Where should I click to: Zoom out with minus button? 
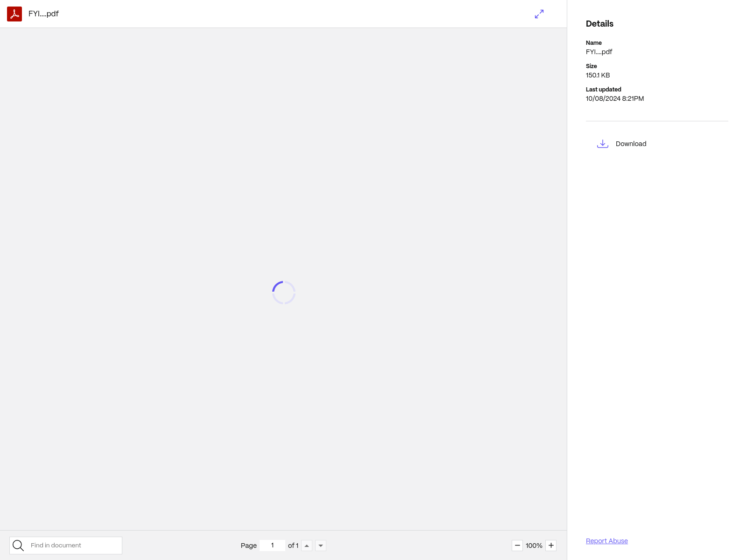(x=517, y=546)
